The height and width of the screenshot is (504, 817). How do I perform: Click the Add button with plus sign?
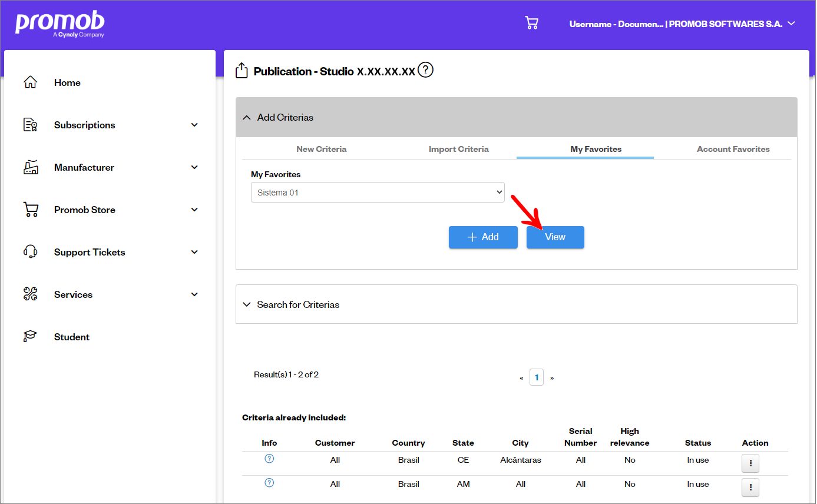coord(483,237)
